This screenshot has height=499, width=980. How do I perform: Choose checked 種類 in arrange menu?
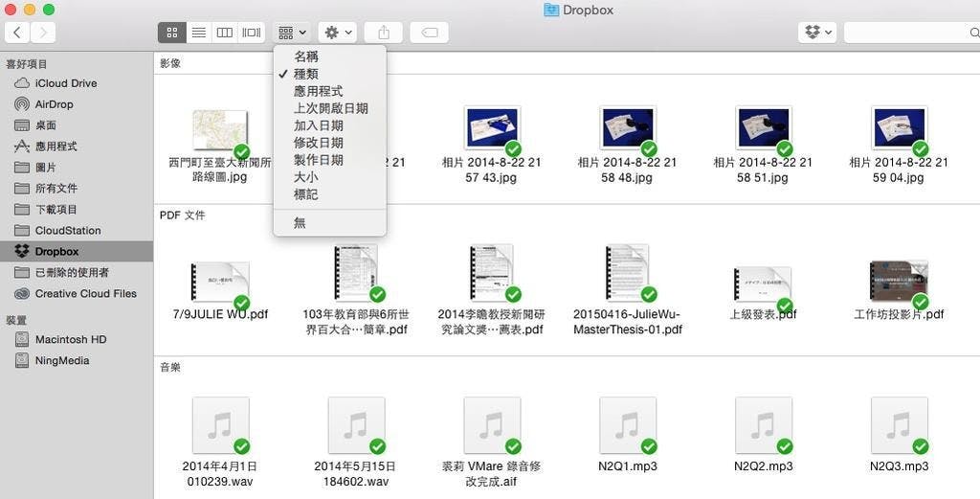click(x=330, y=74)
